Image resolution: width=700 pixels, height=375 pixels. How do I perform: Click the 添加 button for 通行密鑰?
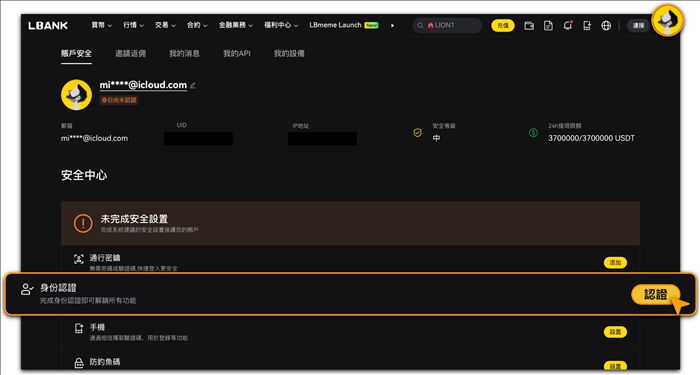pyautogui.click(x=615, y=262)
